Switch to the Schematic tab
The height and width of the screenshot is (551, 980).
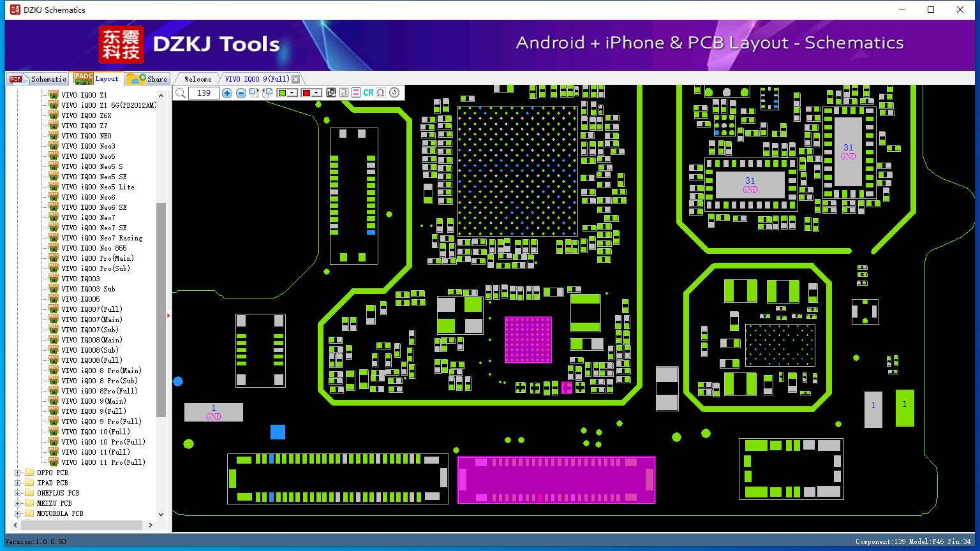click(x=38, y=79)
